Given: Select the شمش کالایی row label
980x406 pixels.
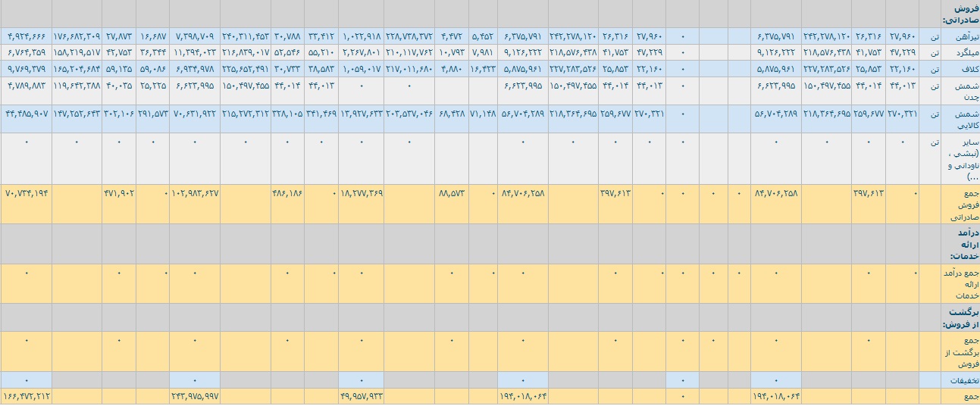Looking at the screenshot, I should [x=960, y=119].
